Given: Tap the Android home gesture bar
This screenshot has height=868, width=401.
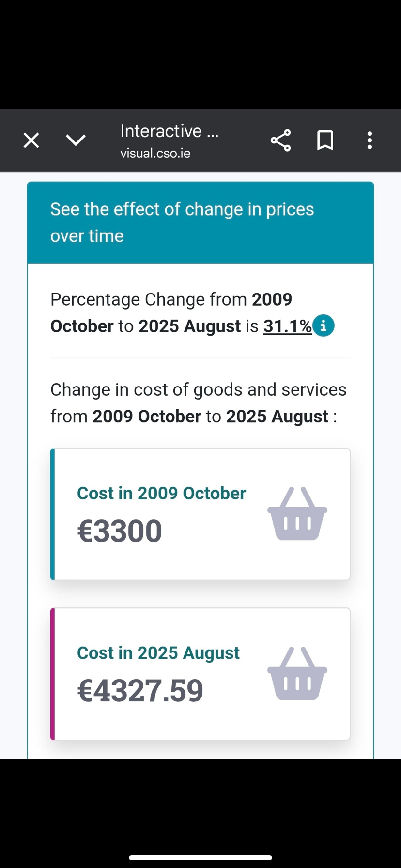Looking at the screenshot, I should pyautogui.click(x=200, y=858).
